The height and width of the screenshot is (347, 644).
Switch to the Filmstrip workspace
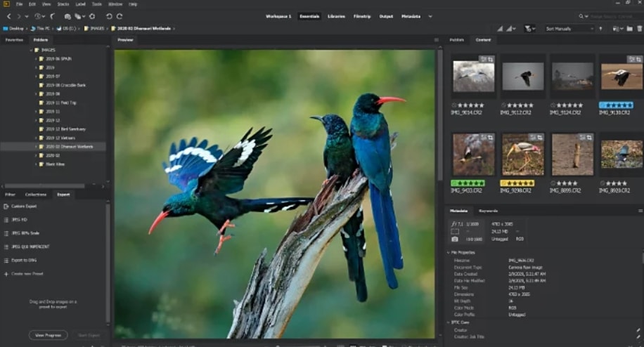362,16
